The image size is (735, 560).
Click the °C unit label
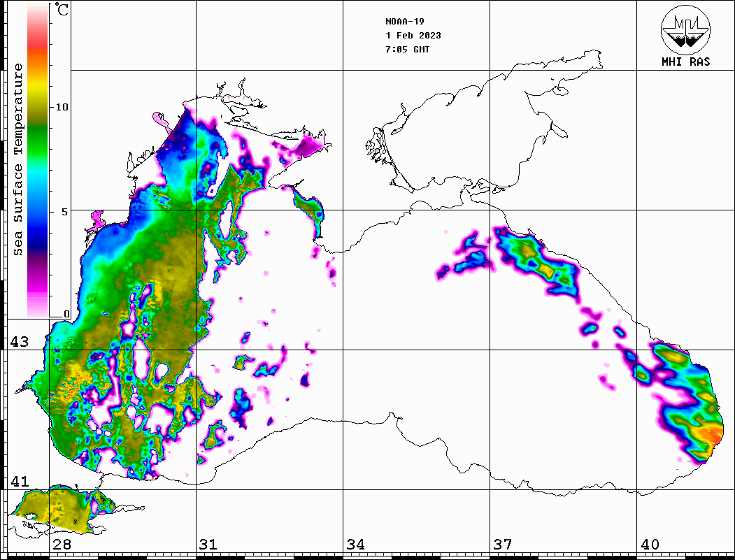[x=62, y=9]
